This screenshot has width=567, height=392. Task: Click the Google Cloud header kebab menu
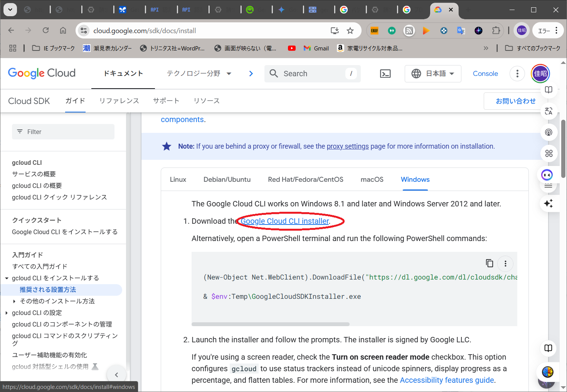[x=517, y=74]
